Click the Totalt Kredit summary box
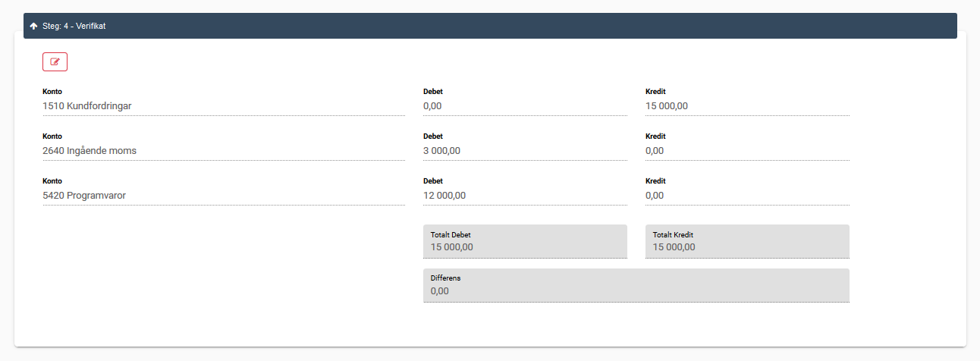 click(x=747, y=241)
